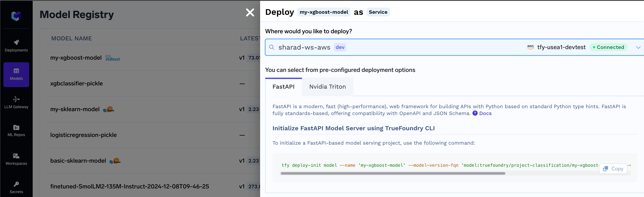This screenshot has width=644, height=197.
Task: Click v1 version of my-xgboost-model
Action: (x=242, y=58)
